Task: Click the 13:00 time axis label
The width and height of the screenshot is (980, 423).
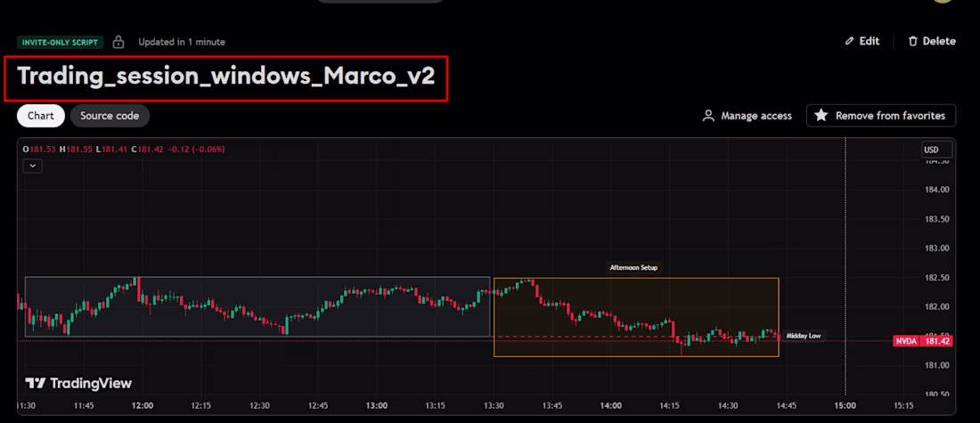Action: 377,405
